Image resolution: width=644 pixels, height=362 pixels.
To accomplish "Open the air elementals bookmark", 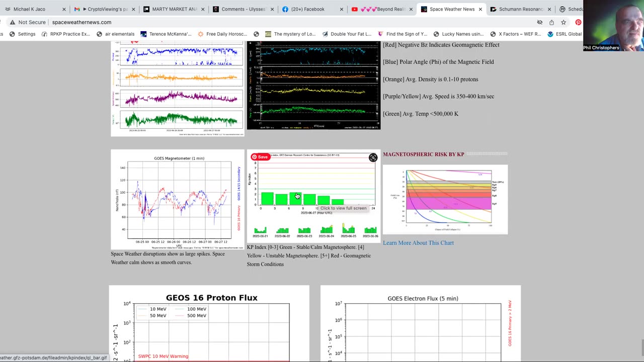I will pyautogui.click(x=115, y=34).
